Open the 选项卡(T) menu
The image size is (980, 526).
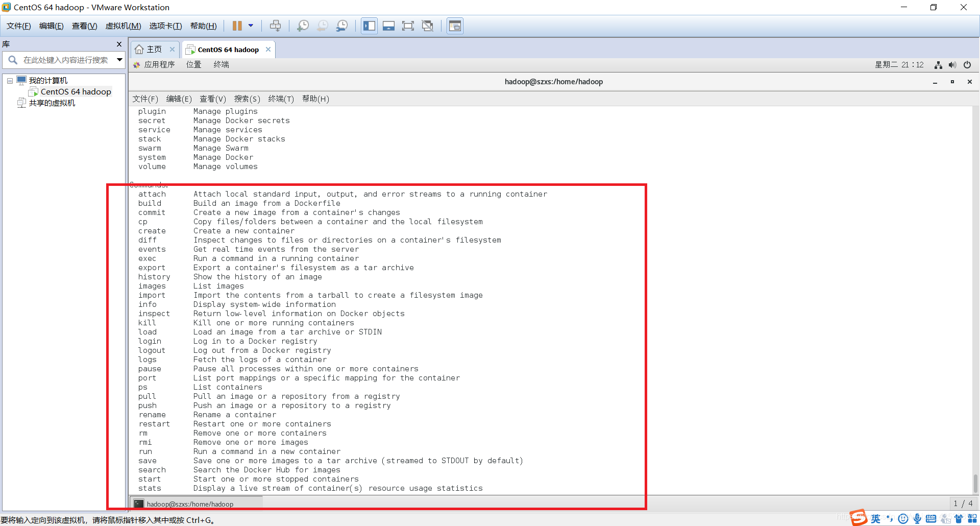pos(165,26)
